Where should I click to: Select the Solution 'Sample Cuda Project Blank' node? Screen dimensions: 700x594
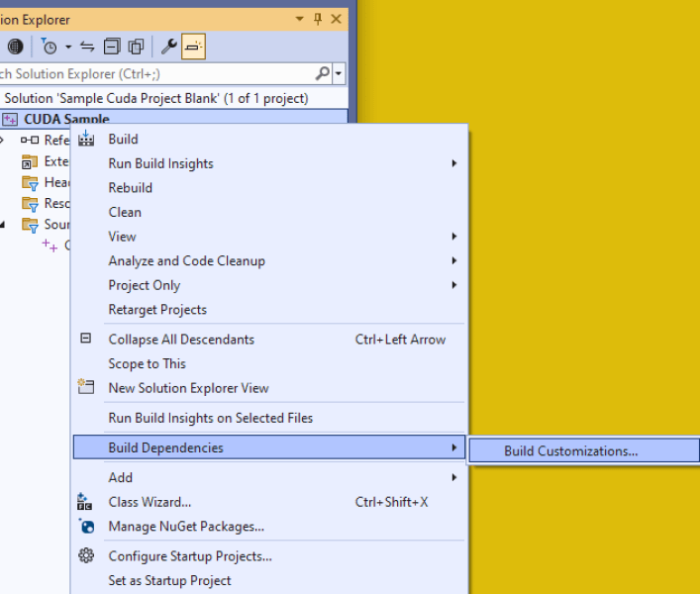coord(156,98)
